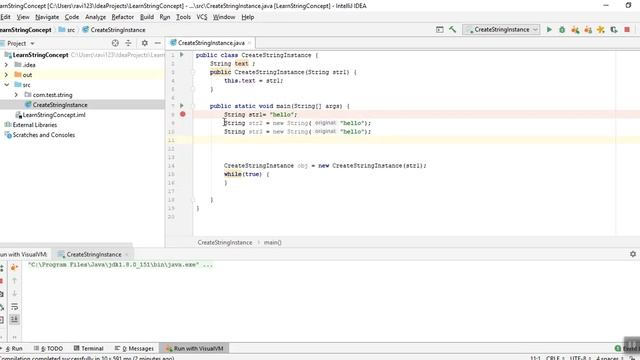
Task: Expand com.test.string package
Action: point(16,95)
